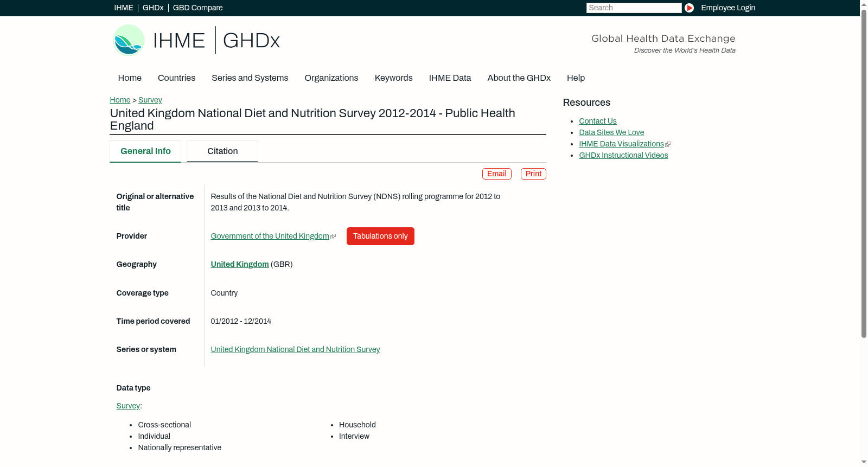Click the Survey link under Data type

pos(128,406)
